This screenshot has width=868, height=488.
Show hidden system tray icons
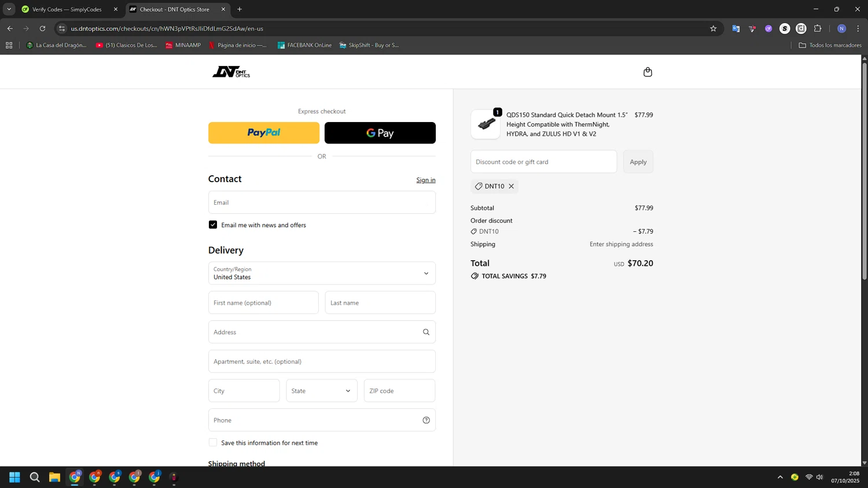tap(780, 477)
